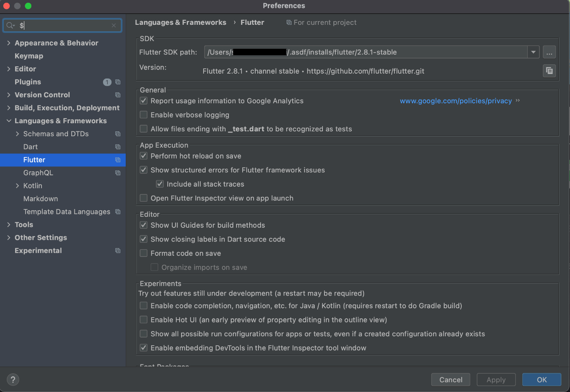Image resolution: width=570 pixels, height=392 pixels.
Task: Expand Appearance & Behavior section
Action: [x=9, y=43]
